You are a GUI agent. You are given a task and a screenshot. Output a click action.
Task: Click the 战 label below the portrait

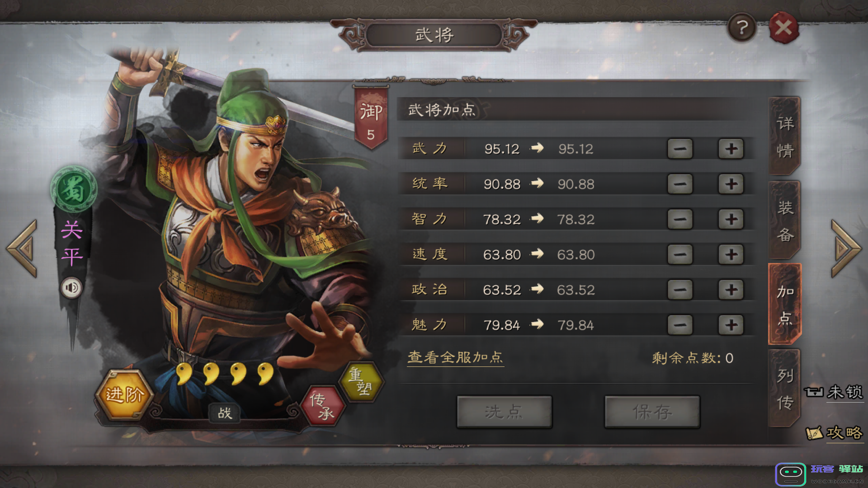coord(225,413)
